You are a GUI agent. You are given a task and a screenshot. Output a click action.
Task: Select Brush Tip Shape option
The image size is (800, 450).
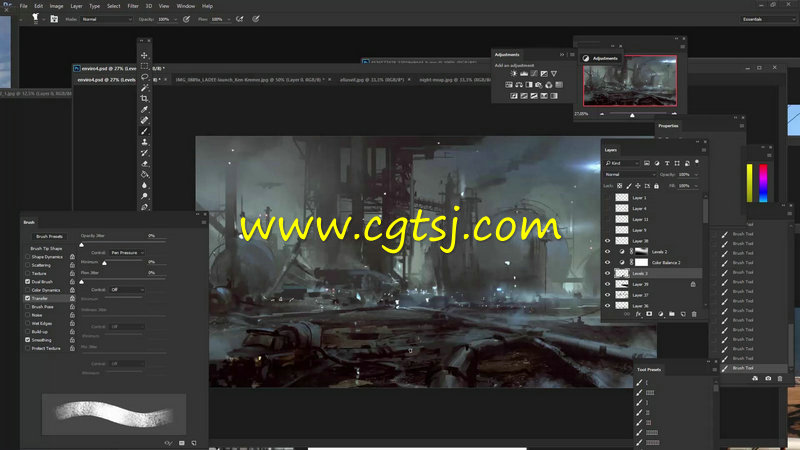point(46,248)
